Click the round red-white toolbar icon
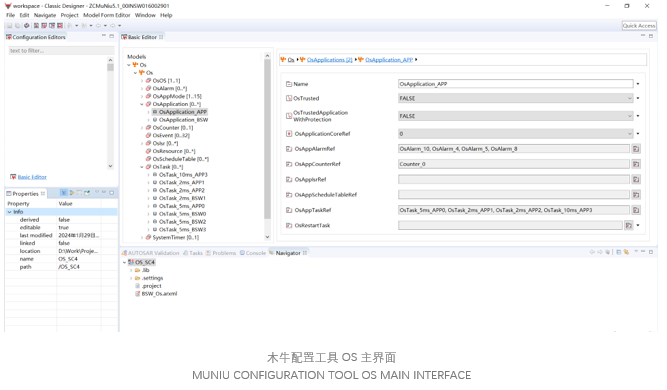The width and height of the screenshot is (667, 390). 26,26
